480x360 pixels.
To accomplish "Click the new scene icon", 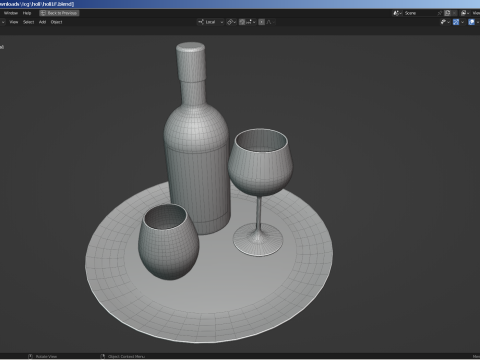I will pos(448,13).
